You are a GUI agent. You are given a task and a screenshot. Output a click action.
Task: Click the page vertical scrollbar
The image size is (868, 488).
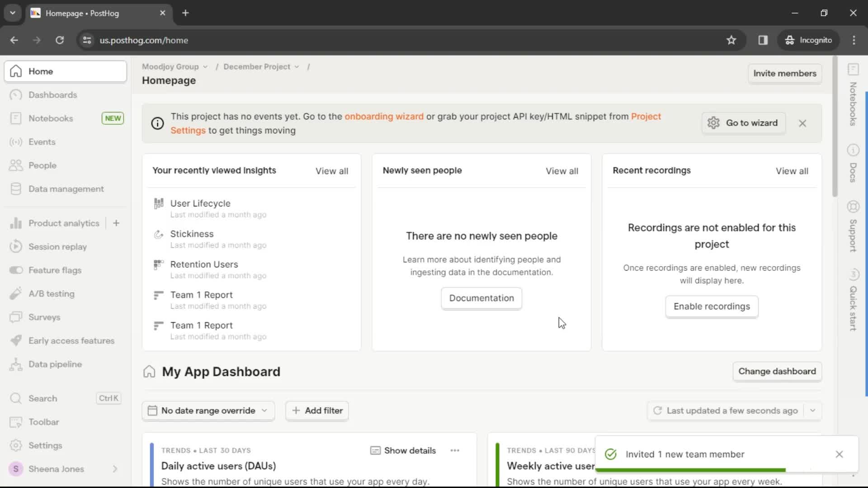coord(835,127)
